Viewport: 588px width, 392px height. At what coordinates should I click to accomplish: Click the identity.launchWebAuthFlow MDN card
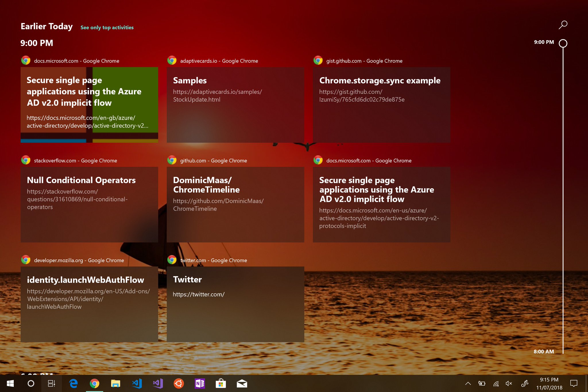[89, 303]
